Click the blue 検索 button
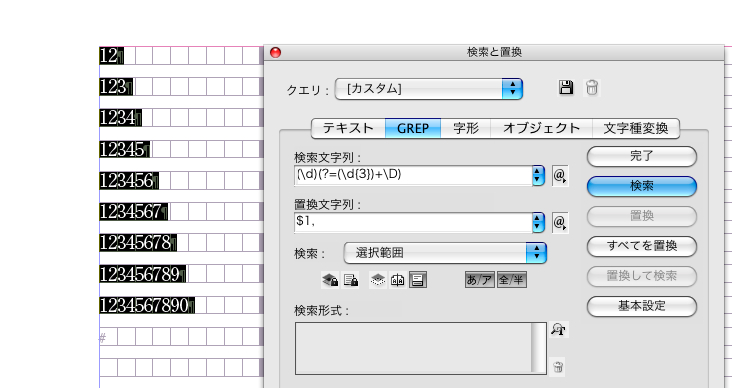The image size is (732, 388). pos(641,186)
